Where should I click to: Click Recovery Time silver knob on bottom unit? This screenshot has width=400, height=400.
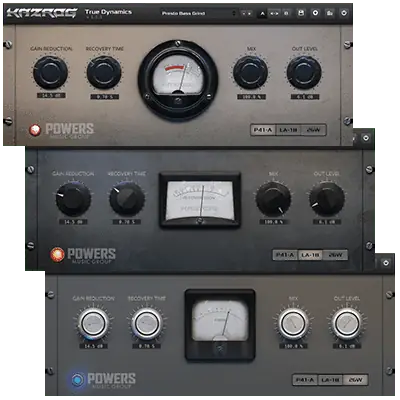coord(147,323)
